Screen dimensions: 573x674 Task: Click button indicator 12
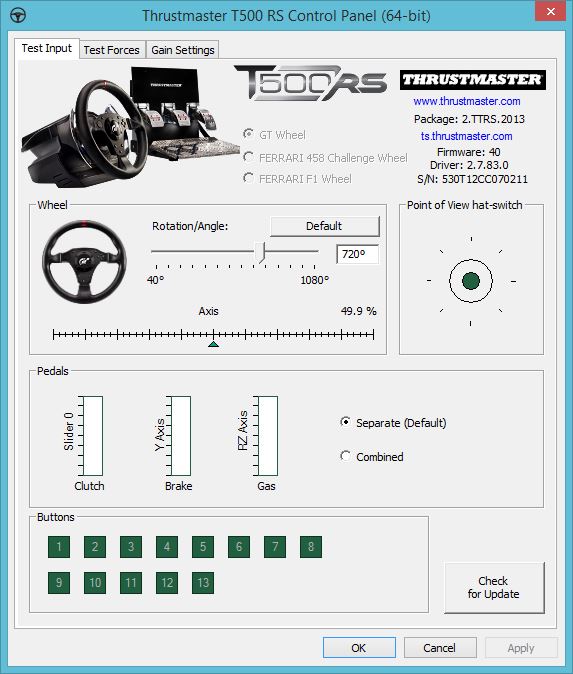pyautogui.click(x=167, y=583)
